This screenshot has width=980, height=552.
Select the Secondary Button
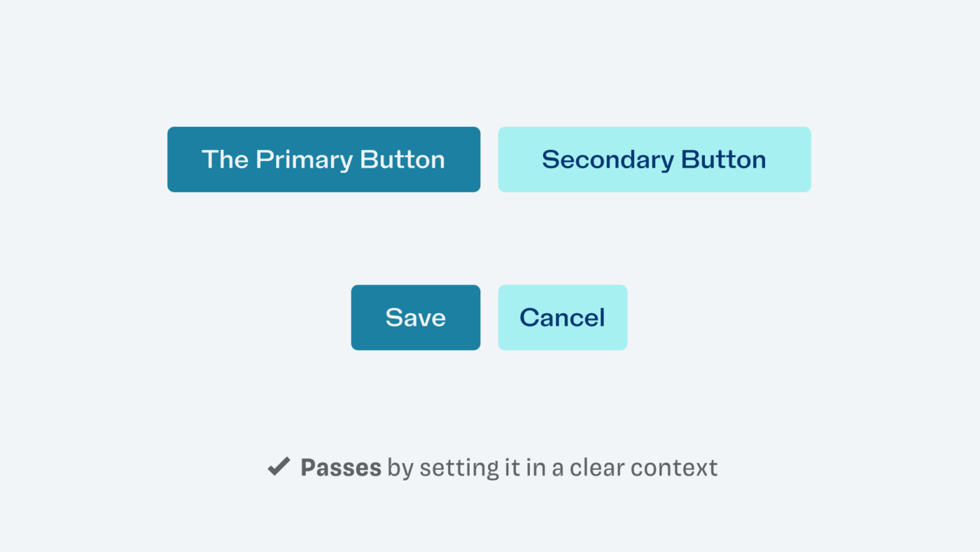654,159
